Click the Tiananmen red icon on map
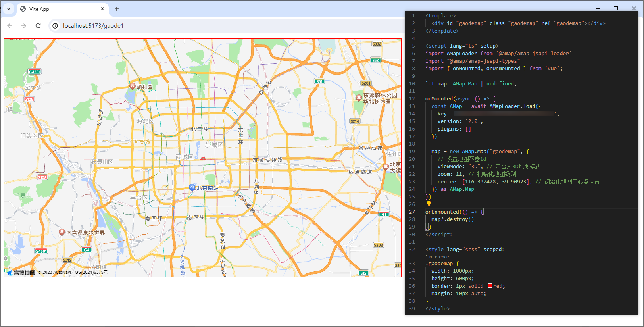 [x=203, y=158]
